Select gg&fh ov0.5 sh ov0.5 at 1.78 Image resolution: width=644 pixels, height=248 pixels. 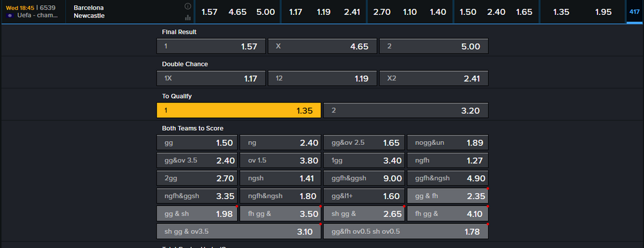[x=406, y=231]
